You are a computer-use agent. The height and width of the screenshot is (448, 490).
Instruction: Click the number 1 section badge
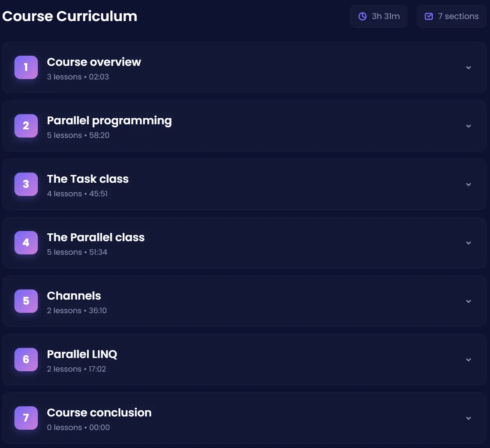point(26,67)
